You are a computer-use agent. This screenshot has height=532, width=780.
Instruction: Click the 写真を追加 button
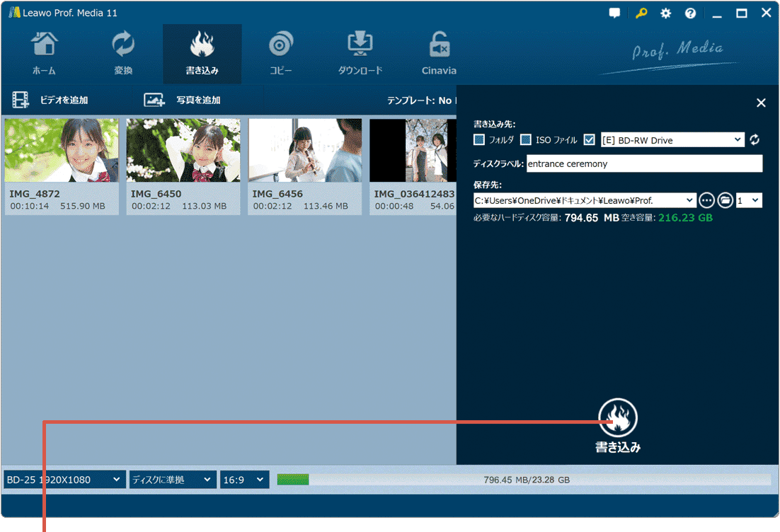(x=183, y=100)
